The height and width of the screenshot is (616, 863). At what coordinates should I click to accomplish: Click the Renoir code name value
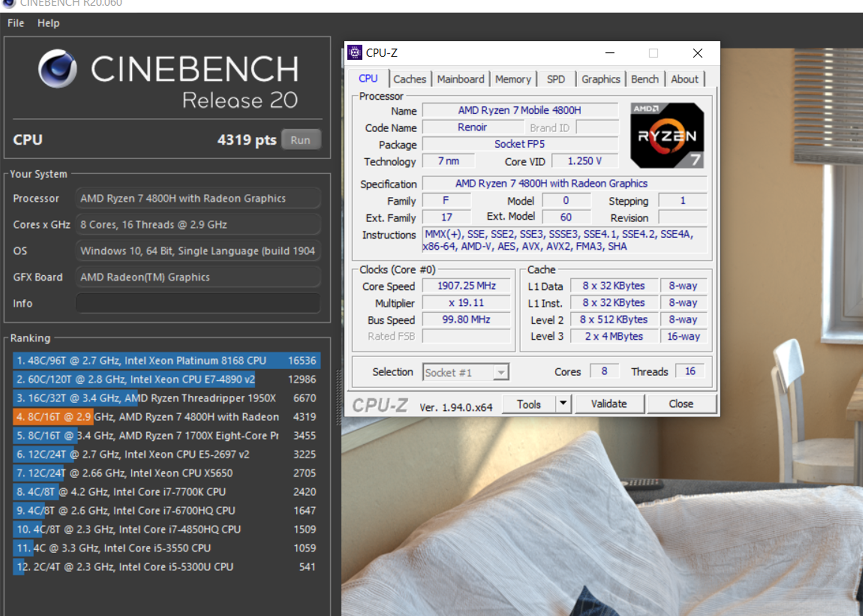click(472, 128)
